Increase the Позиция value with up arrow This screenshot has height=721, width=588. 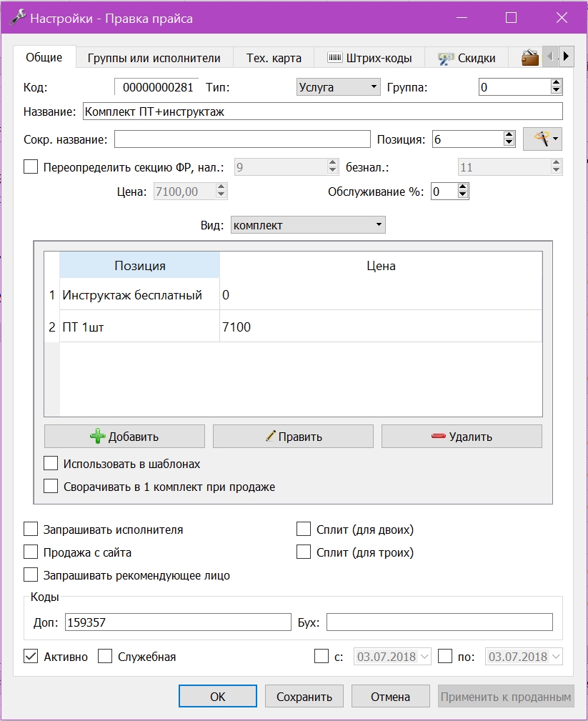tap(509, 135)
